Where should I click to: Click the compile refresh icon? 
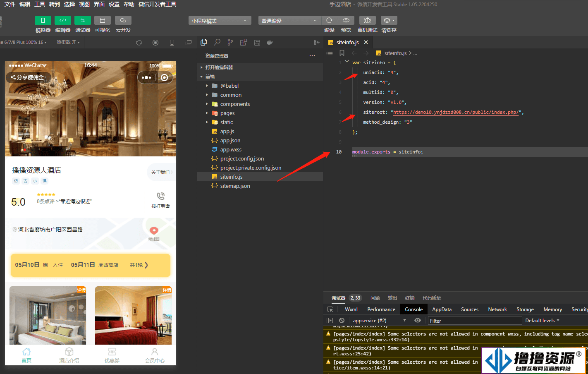point(329,20)
